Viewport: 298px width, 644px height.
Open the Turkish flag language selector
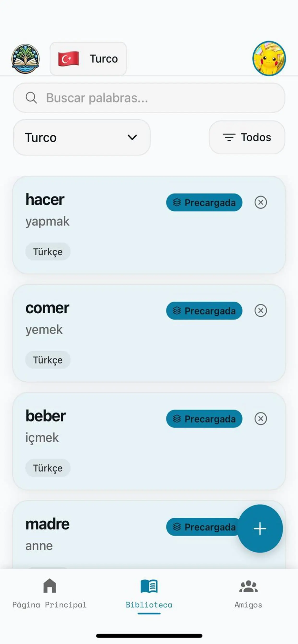pos(88,59)
